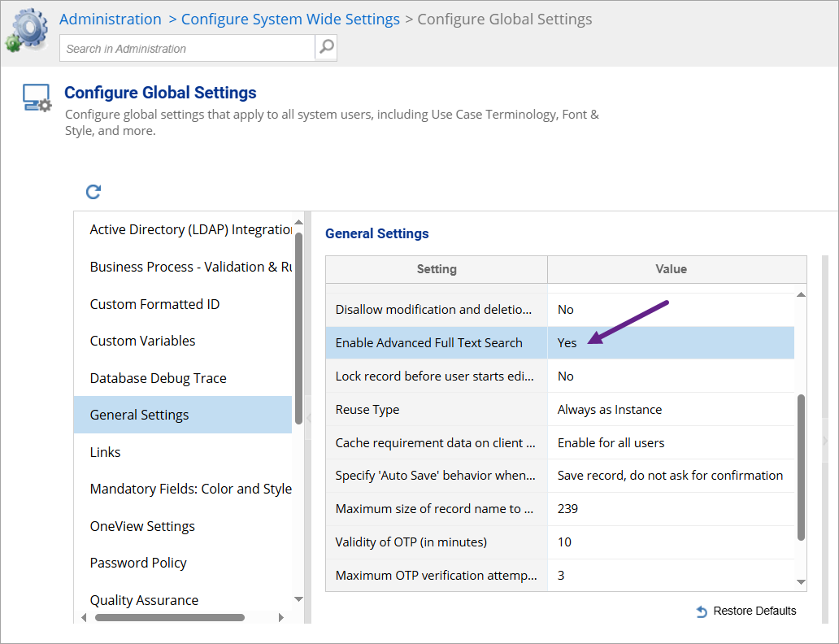This screenshot has height=644, width=839.
Task: Click the settings table vertical scrollbar thumb
Action: pyautogui.click(x=801, y=468)
